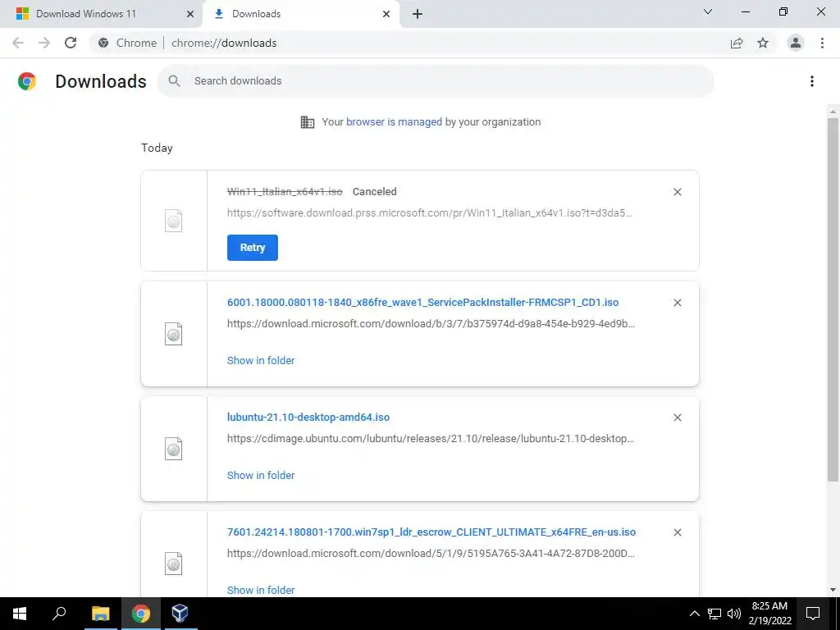The image size is (840, 630).
Task: Click the file icon of ServicePackInstaller iso
Action: pos(174,334)
